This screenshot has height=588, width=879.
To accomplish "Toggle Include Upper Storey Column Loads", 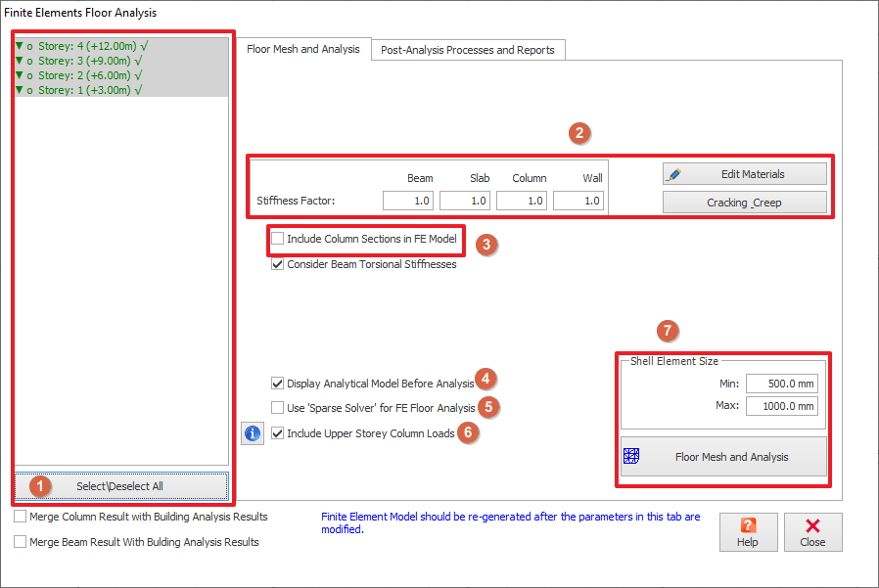I will (279, 433).
